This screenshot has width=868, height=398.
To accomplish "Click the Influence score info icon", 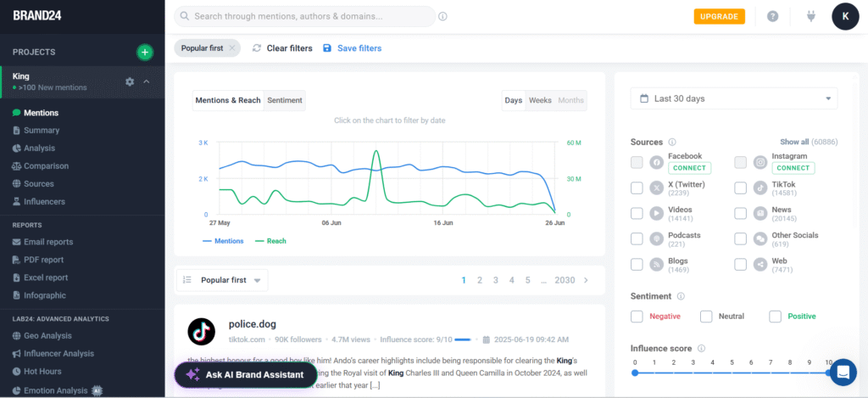I will [701, 348].
